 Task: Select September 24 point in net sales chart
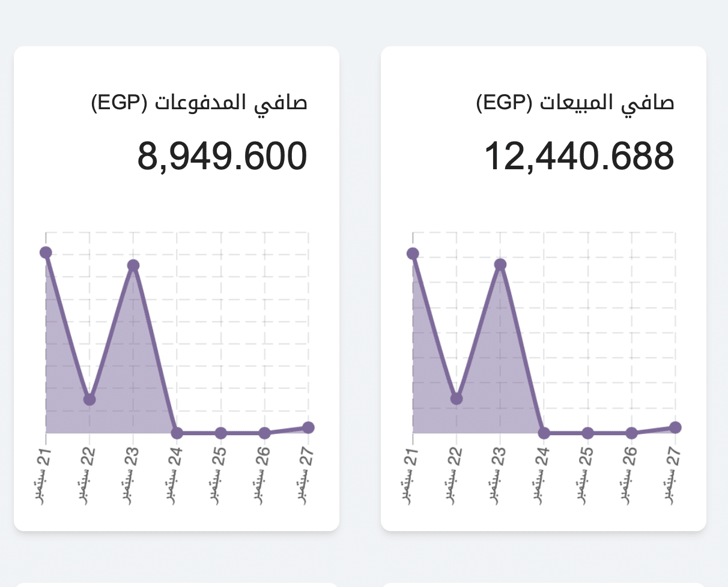pyautogui.click(x=544, y=433)
